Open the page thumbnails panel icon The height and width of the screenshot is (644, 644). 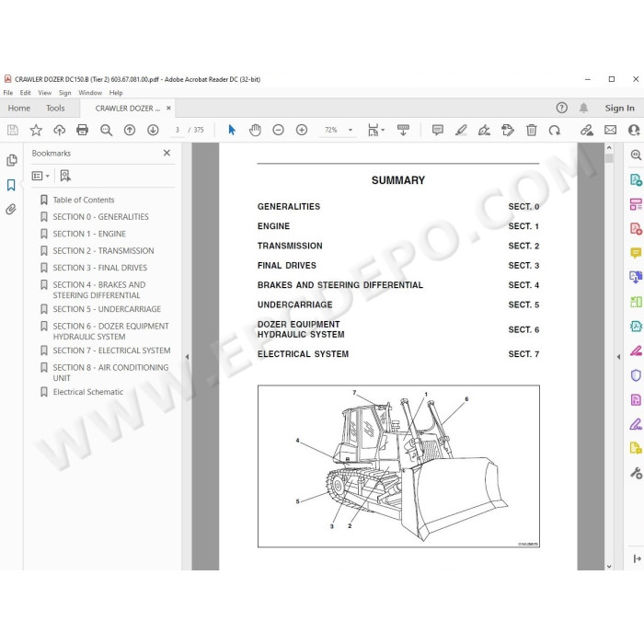click(x=11, y=160)
